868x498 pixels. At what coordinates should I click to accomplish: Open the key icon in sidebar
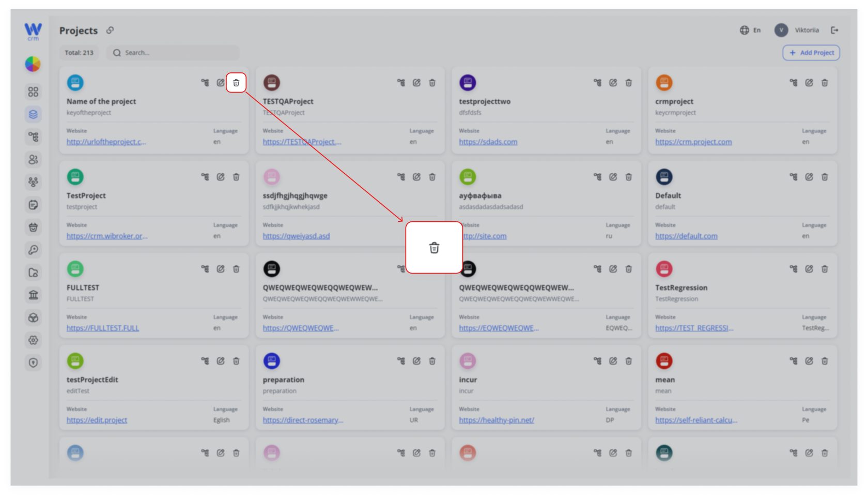click(x=33, y=250)
